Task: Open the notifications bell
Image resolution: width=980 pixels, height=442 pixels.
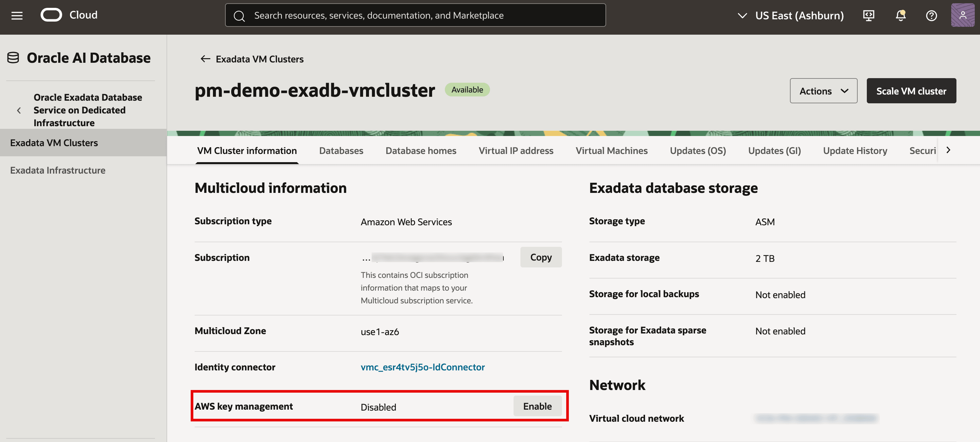Action: click(901, 15)
